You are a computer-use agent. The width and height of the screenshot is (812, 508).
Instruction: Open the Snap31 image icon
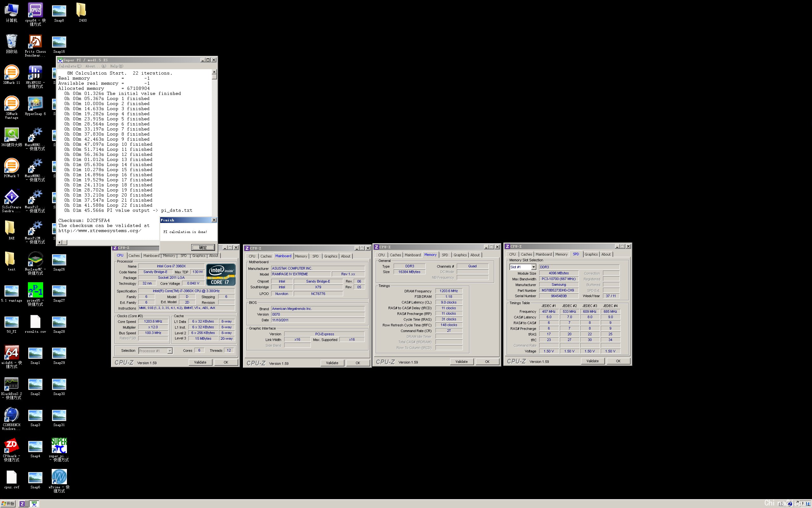59,418
